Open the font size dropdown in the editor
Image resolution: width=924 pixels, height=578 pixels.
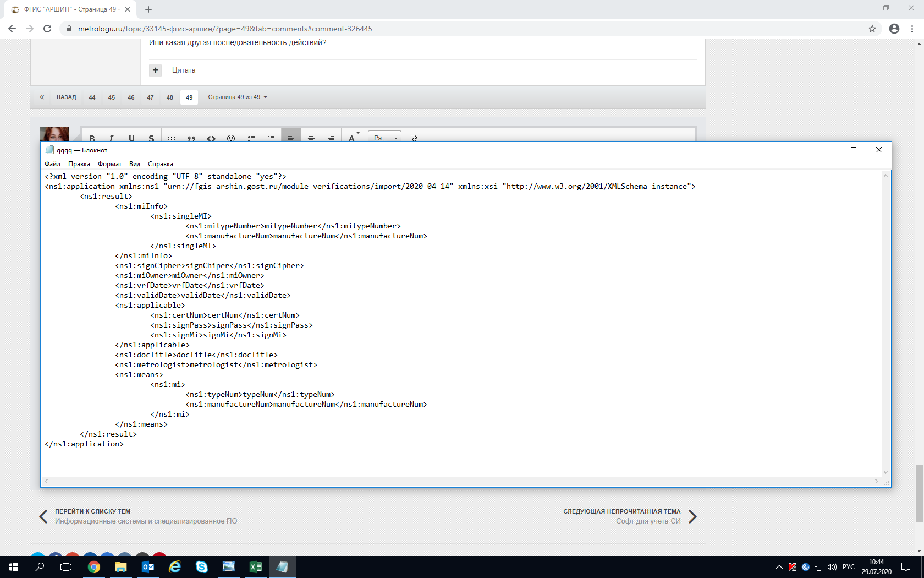pyautogui.click(x=384, y=138)
